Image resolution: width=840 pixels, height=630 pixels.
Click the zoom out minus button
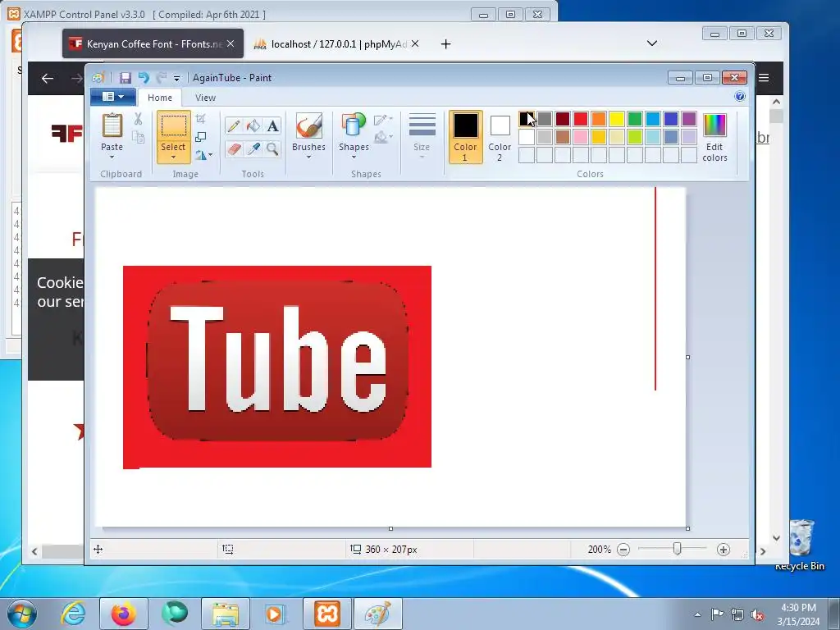[623, 549]
